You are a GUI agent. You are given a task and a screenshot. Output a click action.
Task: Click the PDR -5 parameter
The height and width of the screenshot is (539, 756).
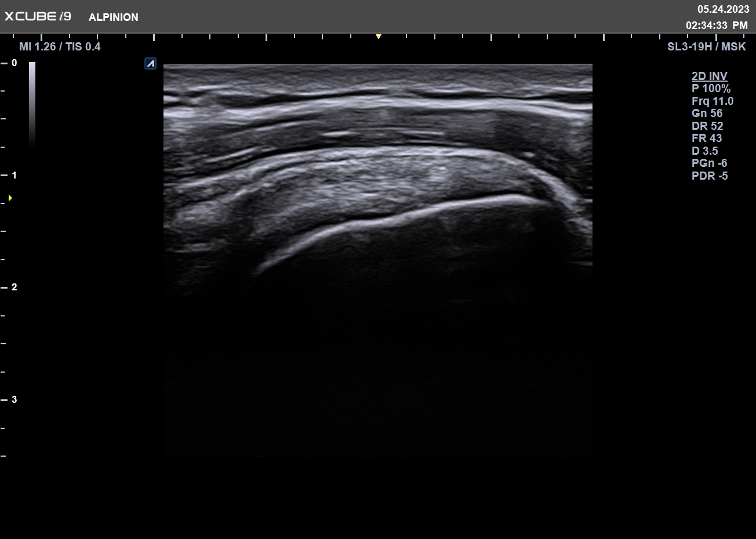point(710,176)
